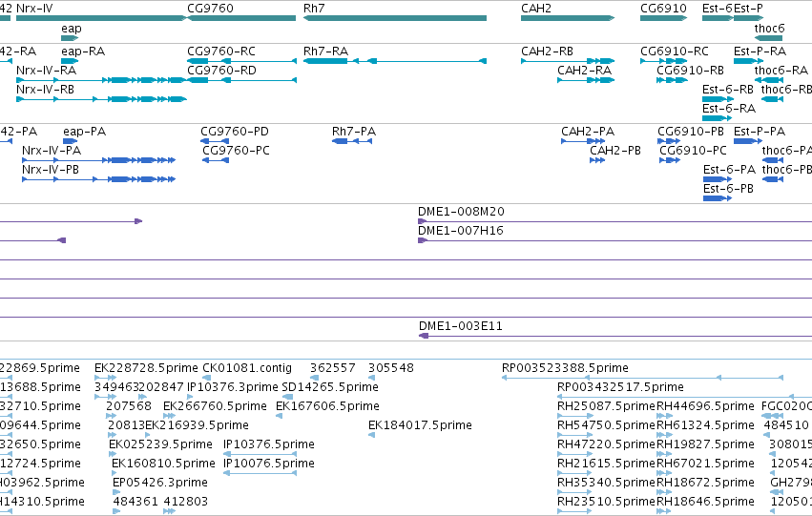The width and height of the screenshot is (812, 516).
Task: Click BAC clone DME1-003E11
Action: 615,336
